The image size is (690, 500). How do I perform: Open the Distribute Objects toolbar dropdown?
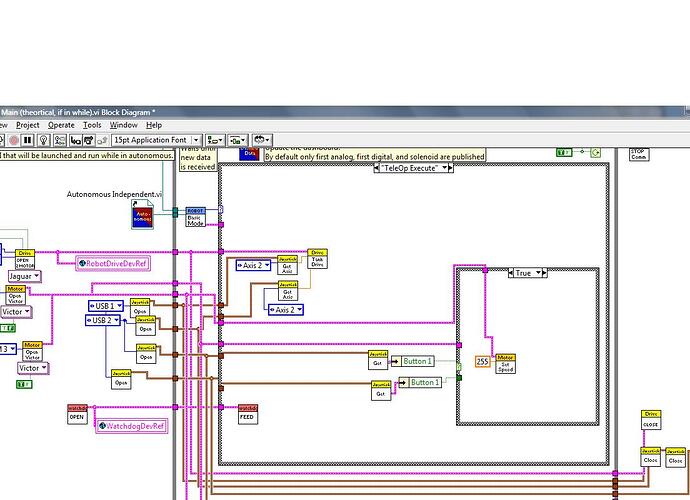point(238,140)
